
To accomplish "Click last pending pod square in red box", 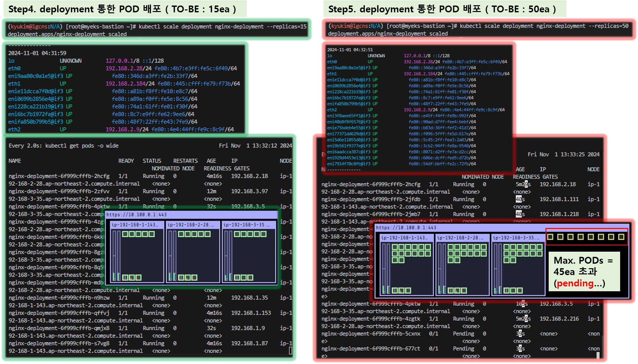I will point(621,237).
